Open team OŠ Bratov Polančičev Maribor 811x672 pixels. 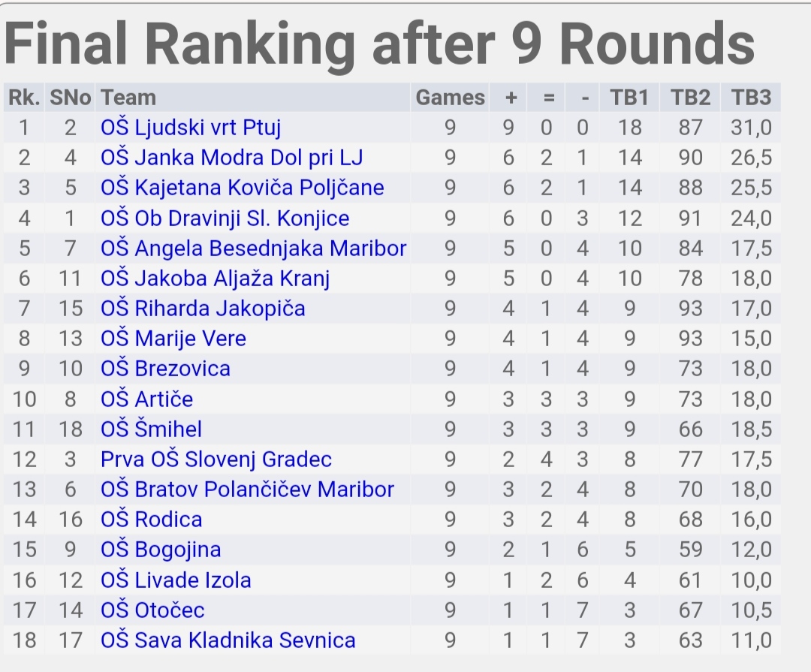click(x=247, y=489)
